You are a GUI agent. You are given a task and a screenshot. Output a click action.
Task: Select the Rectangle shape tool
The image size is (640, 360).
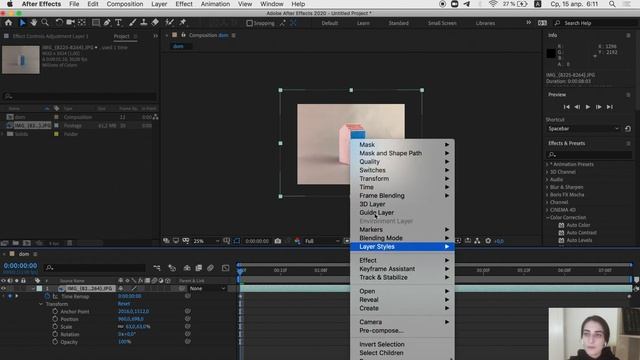96,23
